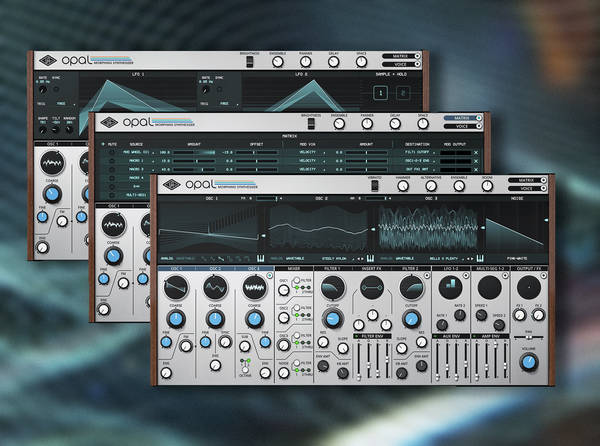Click the Filter 2 blue Cutoff knob

pyautogui.click(x=411, y=319)
